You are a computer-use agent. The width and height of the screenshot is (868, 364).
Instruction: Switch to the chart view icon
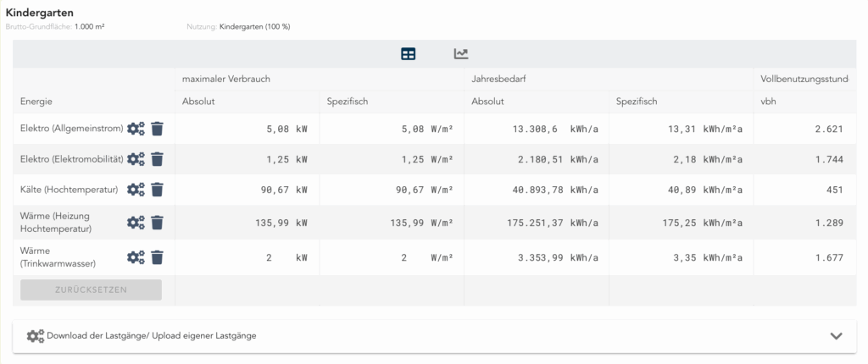click(460, 53)
